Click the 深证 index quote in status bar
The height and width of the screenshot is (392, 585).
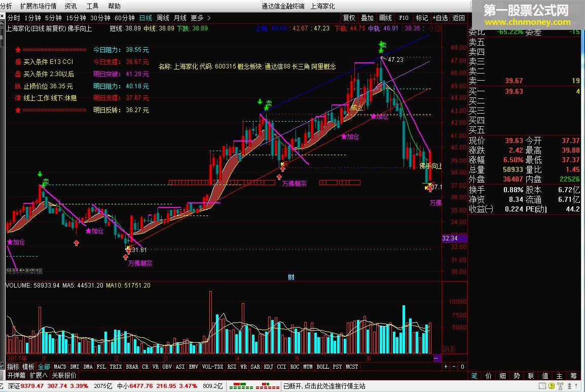tap(49, 385)
